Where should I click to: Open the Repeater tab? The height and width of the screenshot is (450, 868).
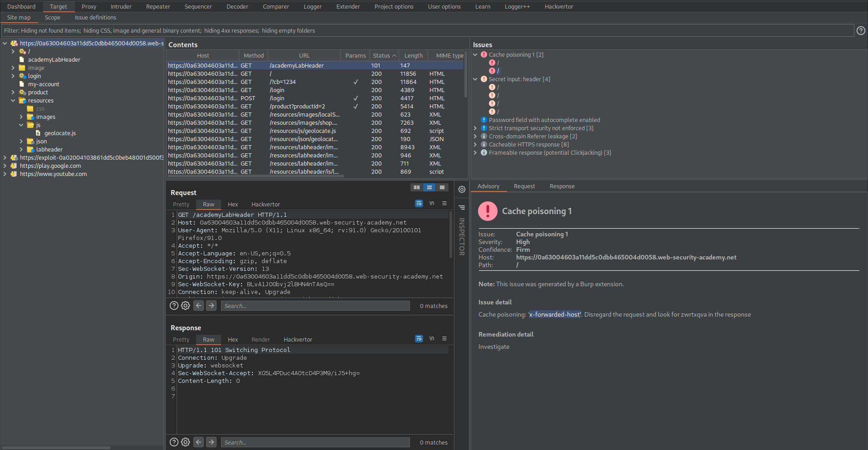158,6
